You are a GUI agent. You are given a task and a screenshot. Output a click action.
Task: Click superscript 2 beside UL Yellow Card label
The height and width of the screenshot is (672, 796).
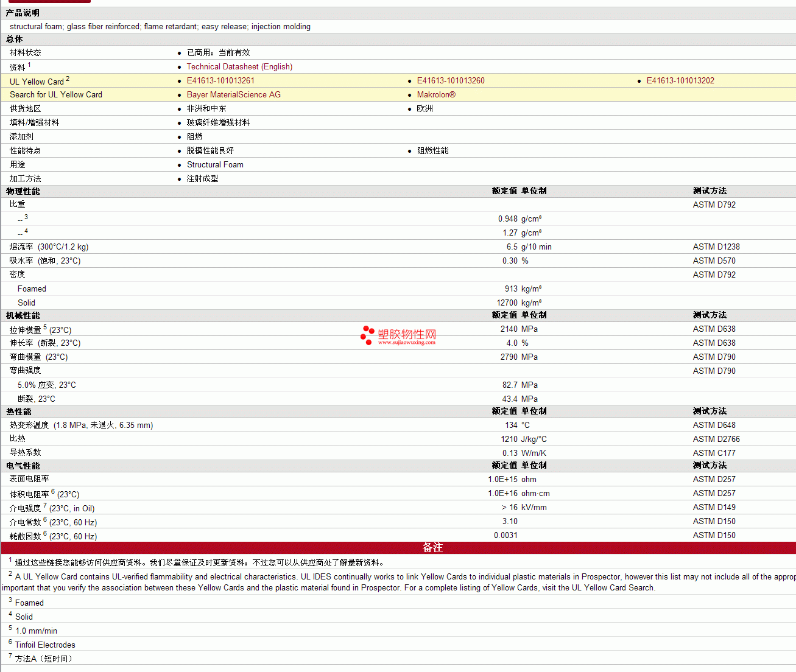68,79
